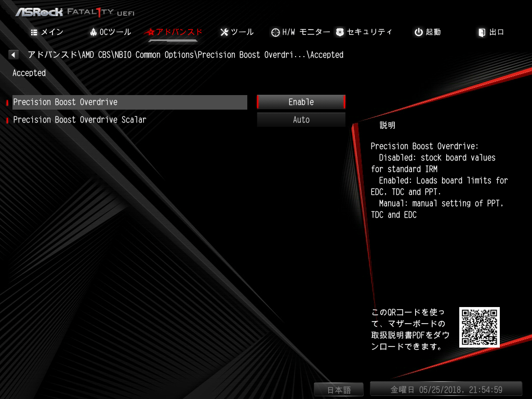Click the star icon for アドバンスド
Viewport: 532px width, 399px height.
[150, 32]
